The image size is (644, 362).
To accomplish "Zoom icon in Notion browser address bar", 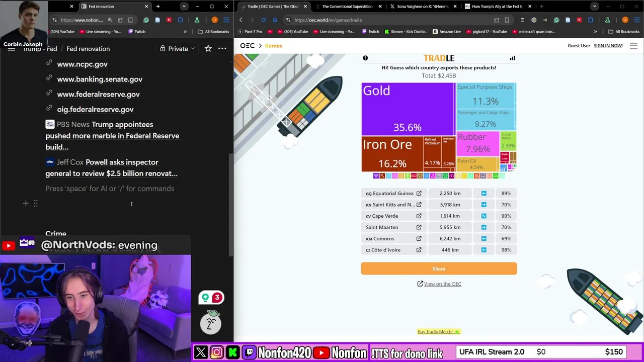I will (x=110, y=20).
